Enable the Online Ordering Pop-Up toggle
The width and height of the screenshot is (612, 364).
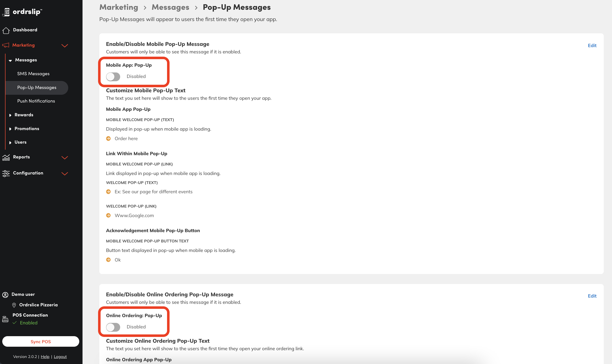[x=113, y=327]
